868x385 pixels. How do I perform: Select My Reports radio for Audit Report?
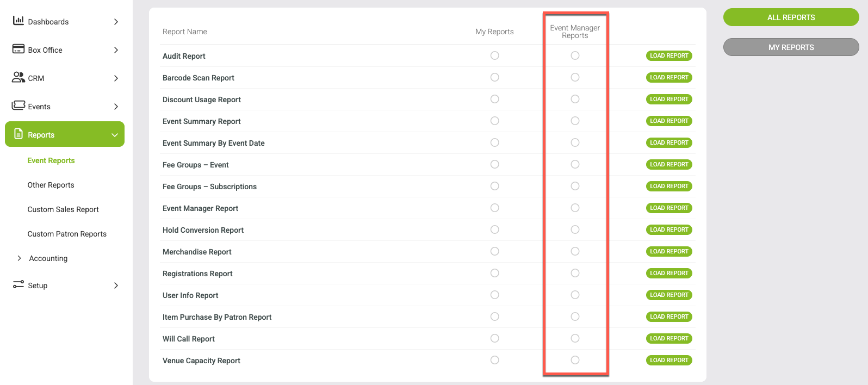coord(494,55)
